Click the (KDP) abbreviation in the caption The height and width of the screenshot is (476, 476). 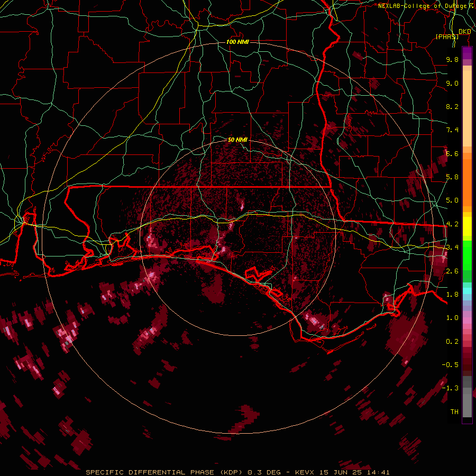point(231,472)
